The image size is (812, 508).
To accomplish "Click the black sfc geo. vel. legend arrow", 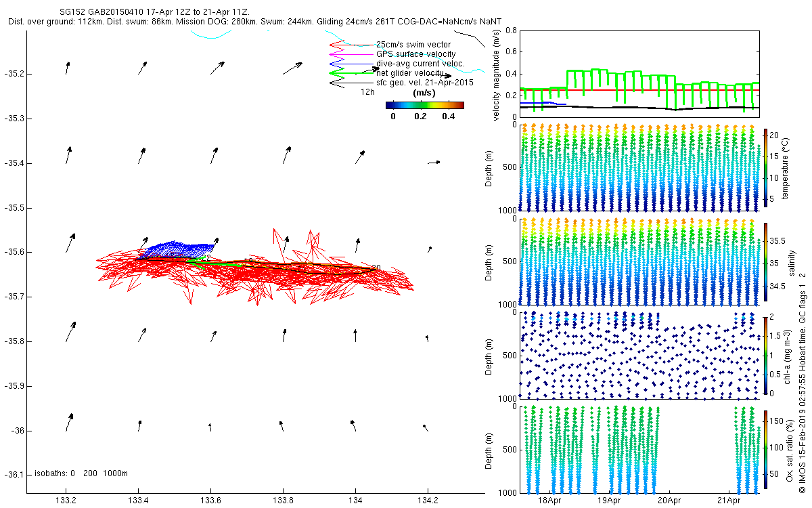I will (351, 83).
